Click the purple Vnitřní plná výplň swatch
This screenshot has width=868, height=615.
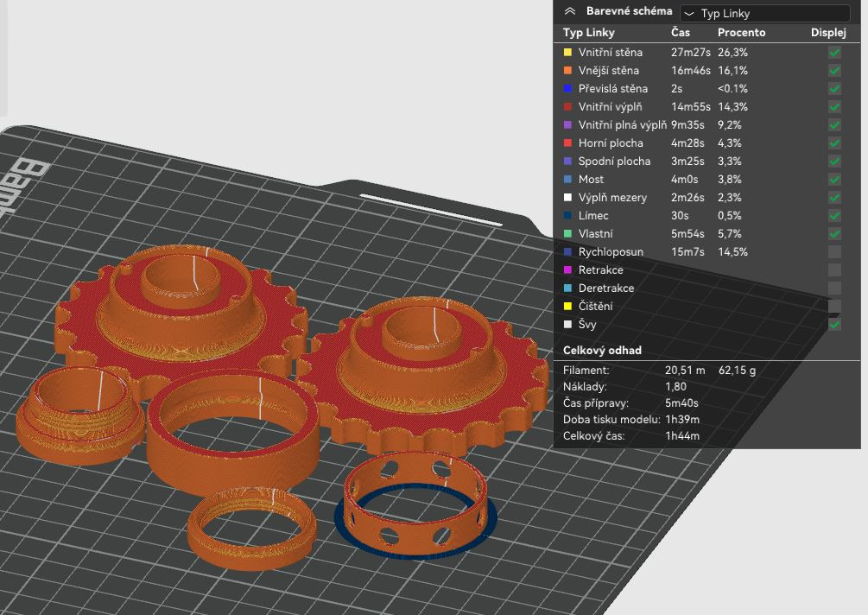pos(567,125)
